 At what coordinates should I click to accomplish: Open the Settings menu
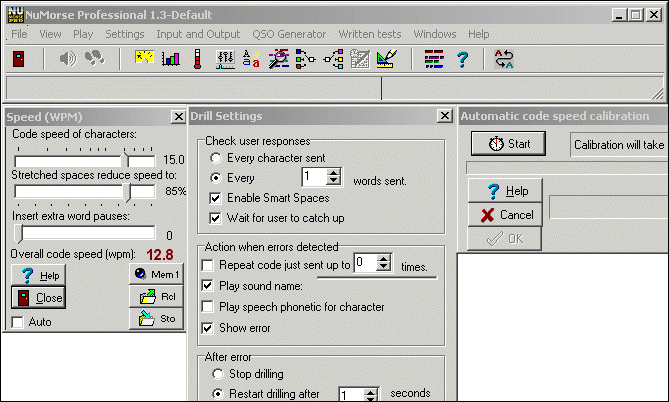click(x=125, y=34)
